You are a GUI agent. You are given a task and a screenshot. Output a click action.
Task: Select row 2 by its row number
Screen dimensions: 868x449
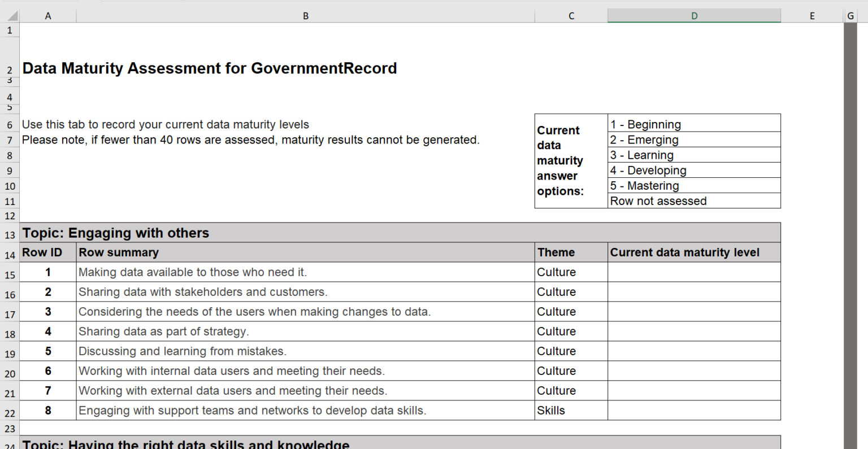[x=10, y=68]
